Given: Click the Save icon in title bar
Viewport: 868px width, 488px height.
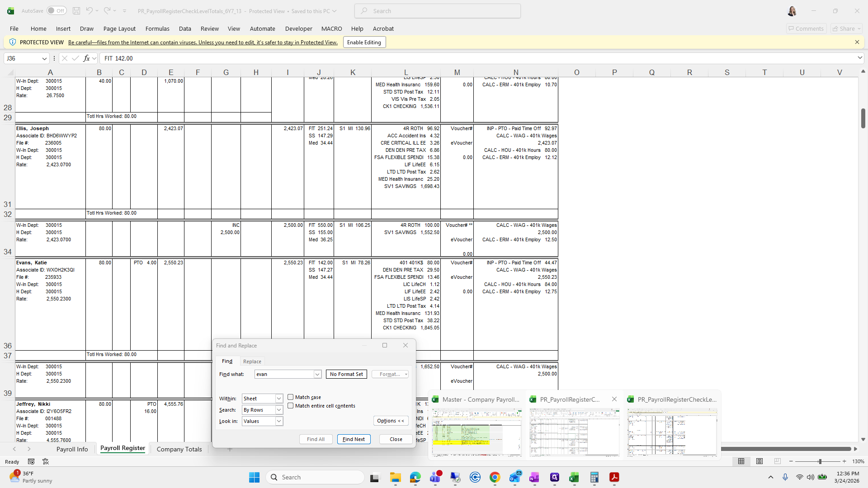Looking at the screenshot, I should point(76,11).
